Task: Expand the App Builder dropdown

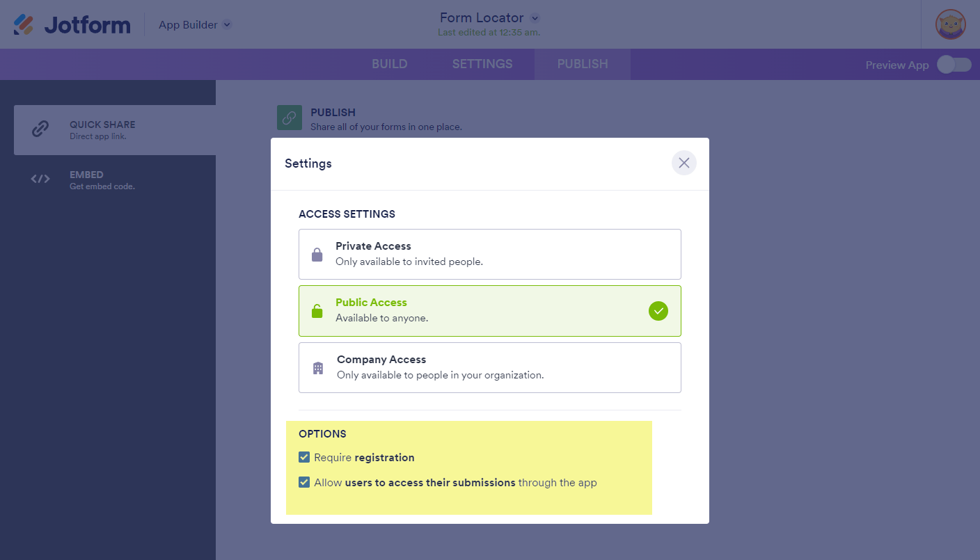Action: [x=227, y=25]
